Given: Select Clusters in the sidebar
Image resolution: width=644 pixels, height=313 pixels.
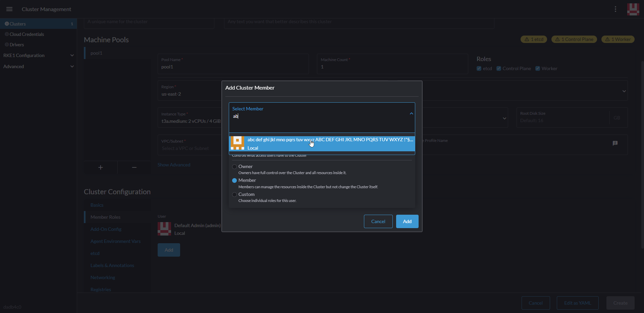Looking at the screenshot, I should pyautogui.click(x=17, y=23).
